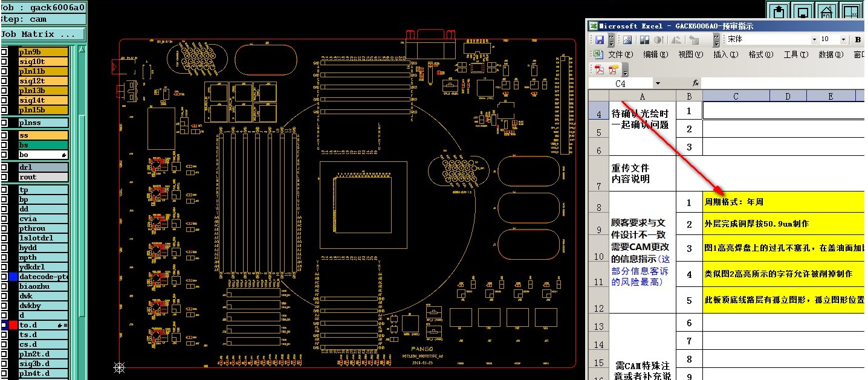Toggle the checkbox for layer to.d
The height and width of the screenshot is (380, 868).
4,325
